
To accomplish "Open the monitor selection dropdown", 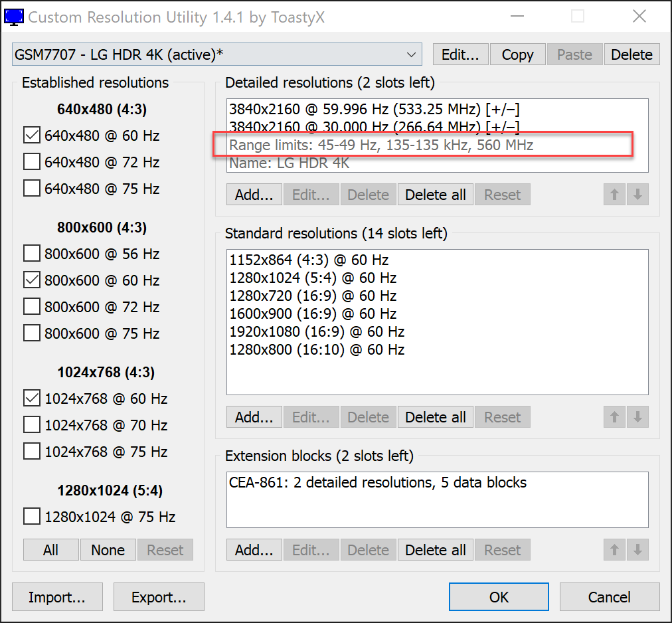I will pos(216,54).
